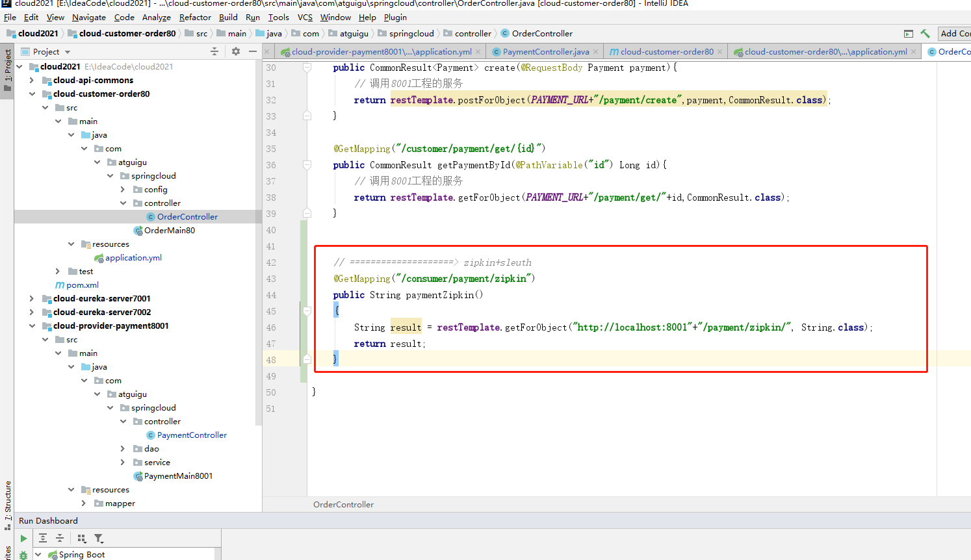Screen dimensions: 971x560
Task: Expand the mapper folder
Action: click(x=84, y=503)
